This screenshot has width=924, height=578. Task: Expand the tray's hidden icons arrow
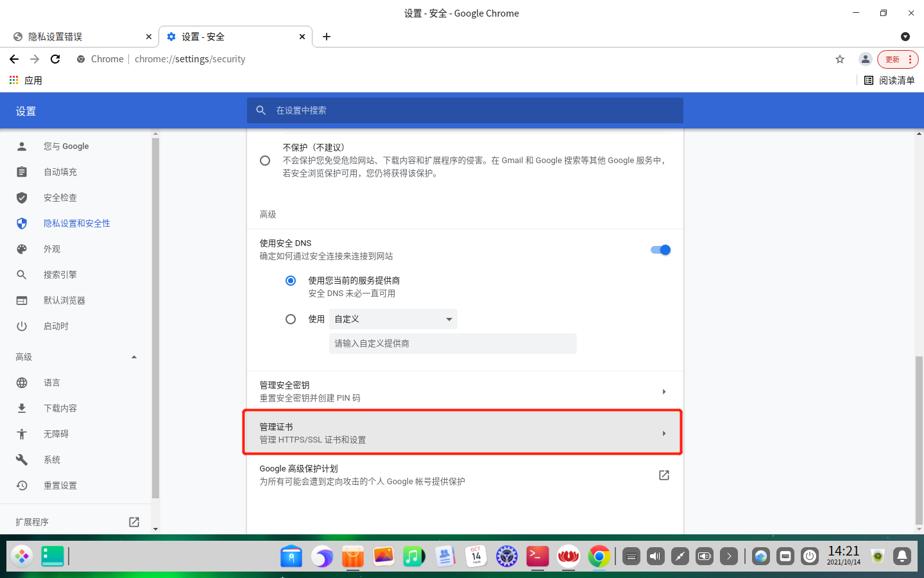click(x=729, y=556)
